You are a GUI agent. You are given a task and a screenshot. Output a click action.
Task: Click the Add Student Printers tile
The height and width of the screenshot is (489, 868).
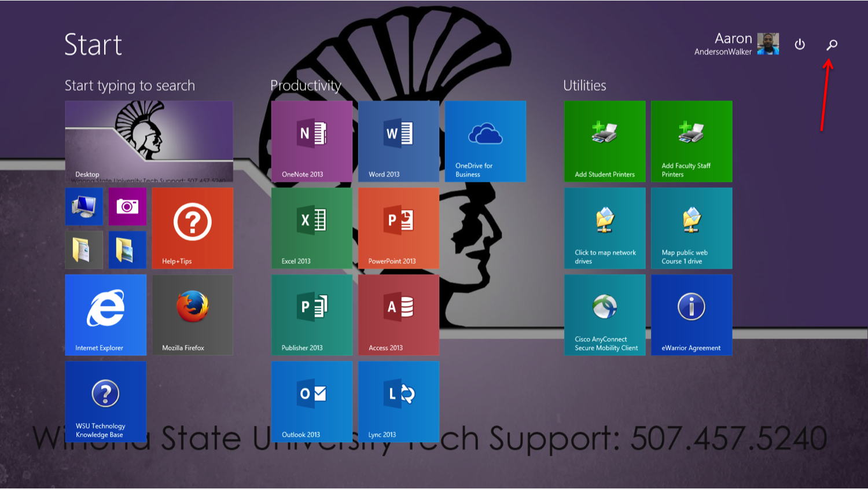tap(605, 141)
